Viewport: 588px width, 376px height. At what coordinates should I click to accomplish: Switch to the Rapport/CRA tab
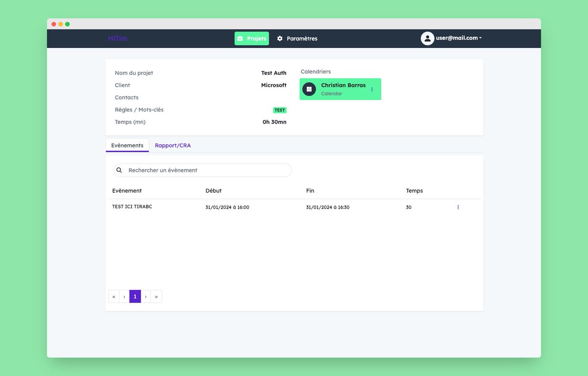pos(173,145)
